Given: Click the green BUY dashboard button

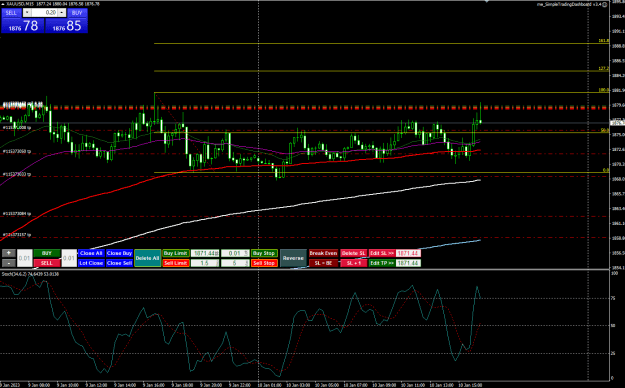Looking at the screenshot, I should click(47, 253).
